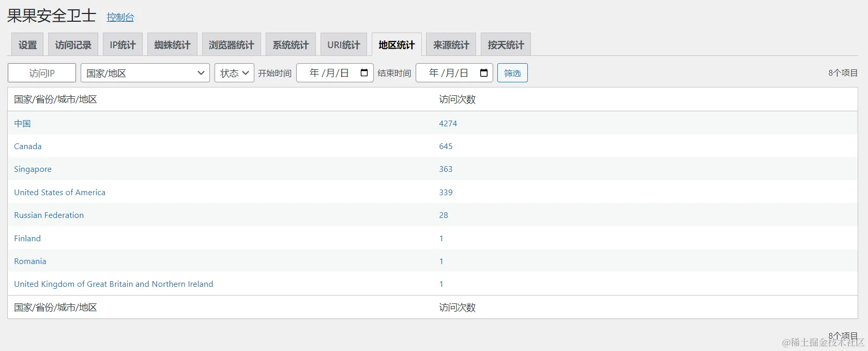Open the 结束时间 calendar picker icon
The image size is (868, 351).
click(x=484, y=73)
